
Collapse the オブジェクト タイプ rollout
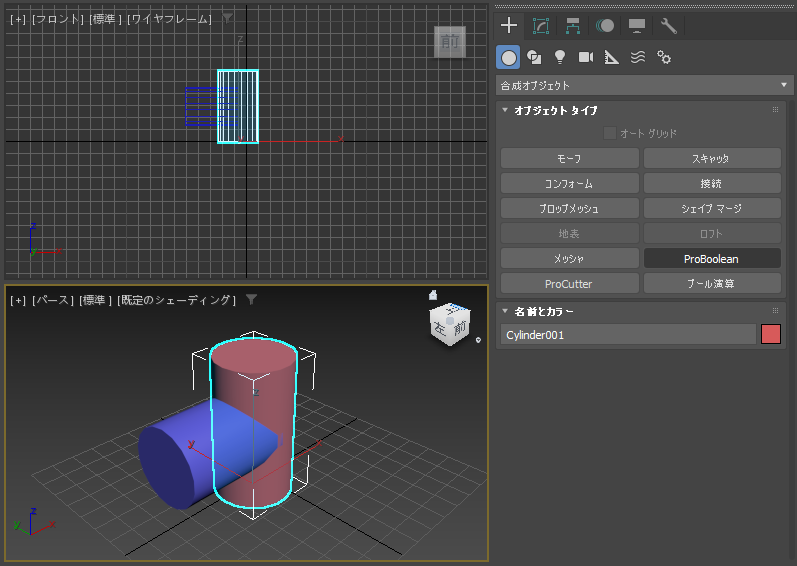(505, 110)
